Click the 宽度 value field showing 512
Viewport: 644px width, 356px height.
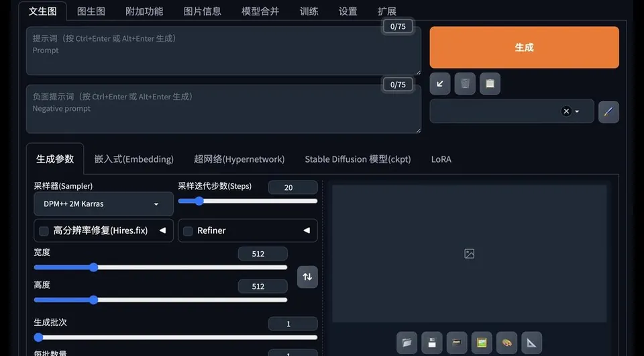(262, 254)
